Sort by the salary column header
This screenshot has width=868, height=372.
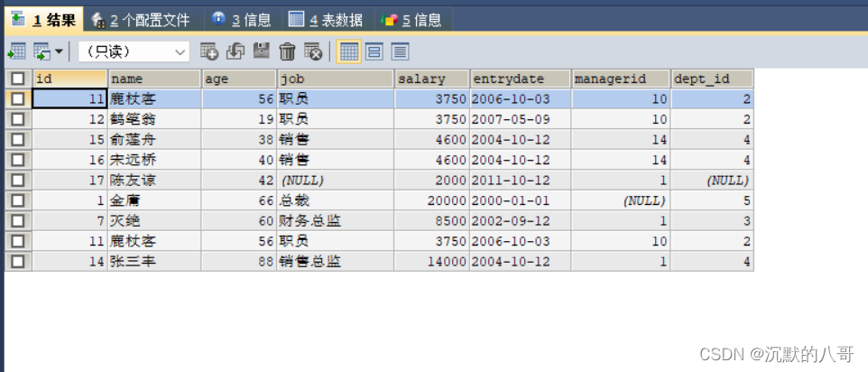click(432, 79)
